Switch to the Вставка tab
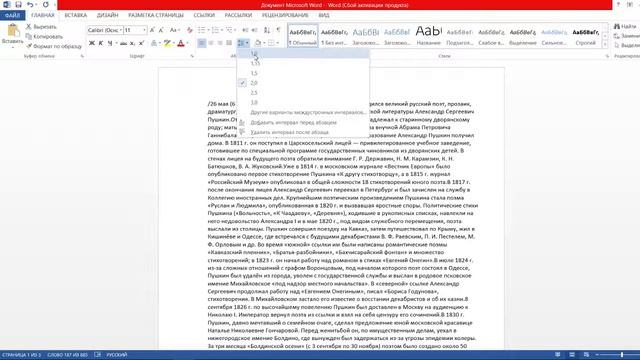 (76, 15)
